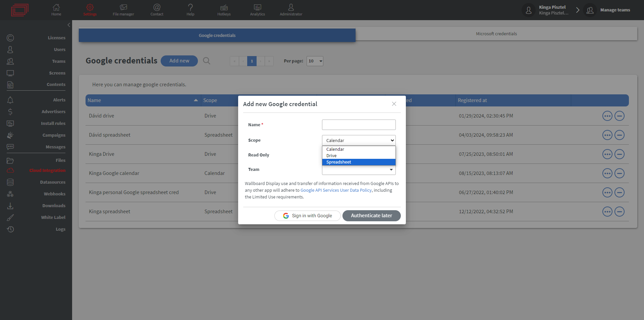Click the Scope combo box showing Calendar
The width and height of the screenshot is (644, 320).
tap(359, 140)
